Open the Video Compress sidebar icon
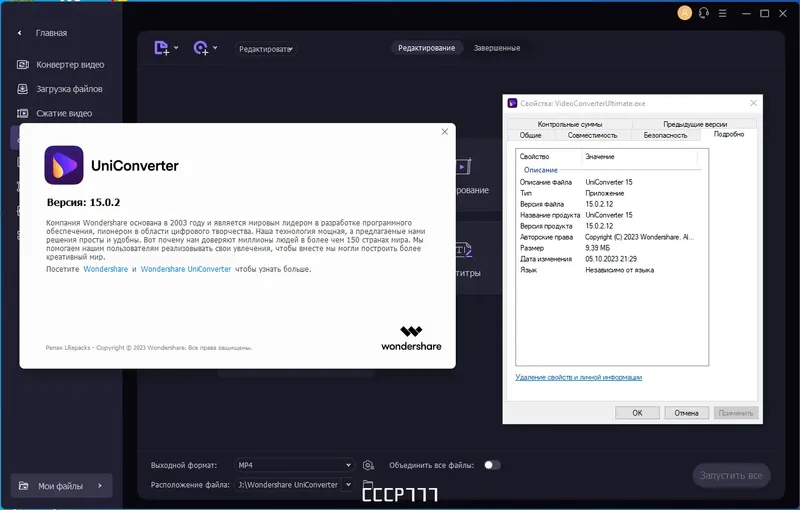 click(22, 113)
